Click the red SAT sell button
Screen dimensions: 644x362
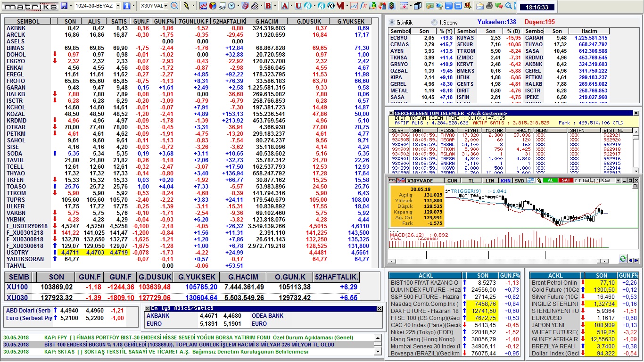tap(566, 180)
